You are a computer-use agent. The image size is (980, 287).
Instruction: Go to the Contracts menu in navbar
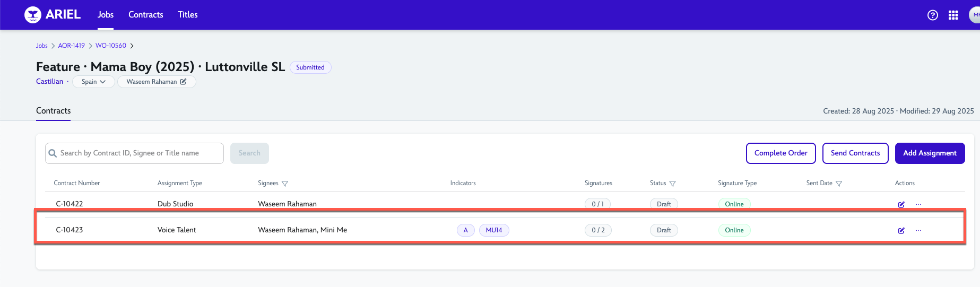pyautogui.click(x=145, y=15)
